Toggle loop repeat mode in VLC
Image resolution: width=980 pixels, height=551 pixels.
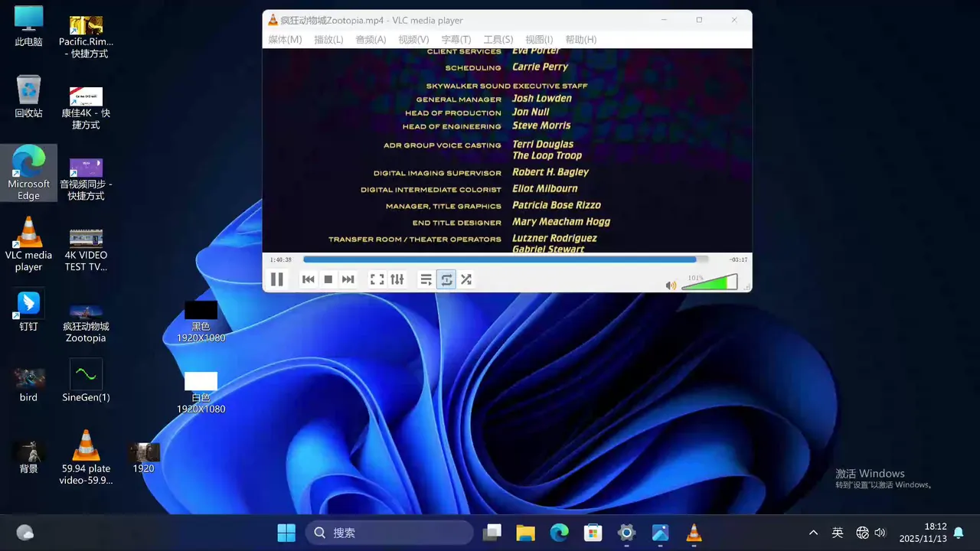click(x=446, y=279)
